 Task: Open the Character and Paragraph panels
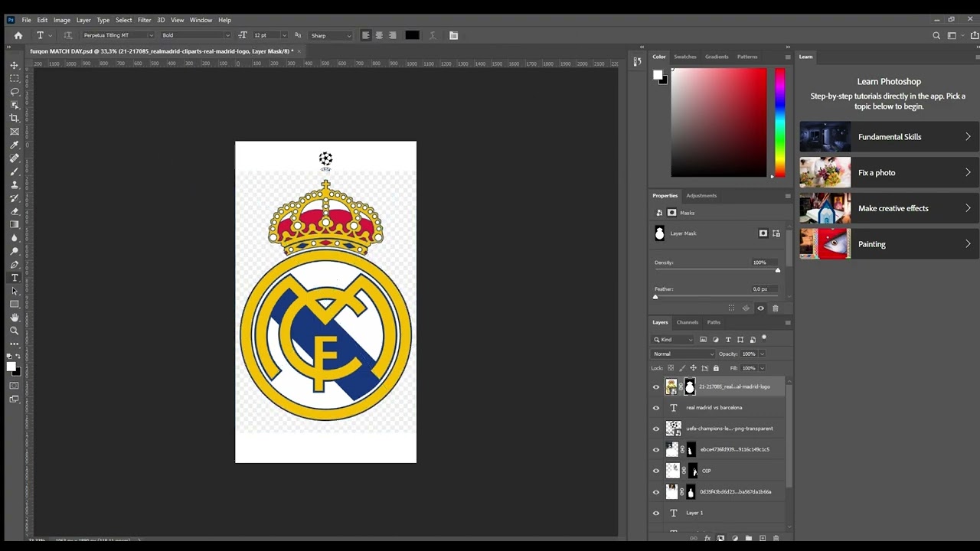pyautogui.click(x=453, y=35)
